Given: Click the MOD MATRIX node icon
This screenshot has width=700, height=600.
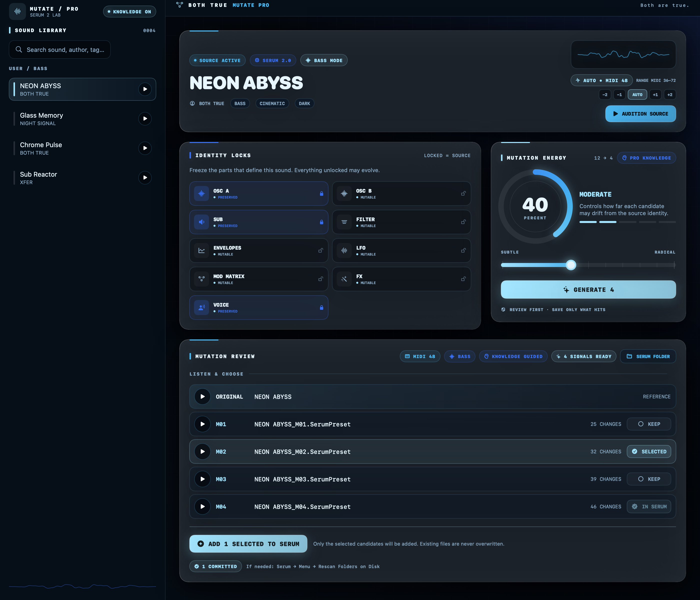Looking at the screenshot, I should (202, 279).
